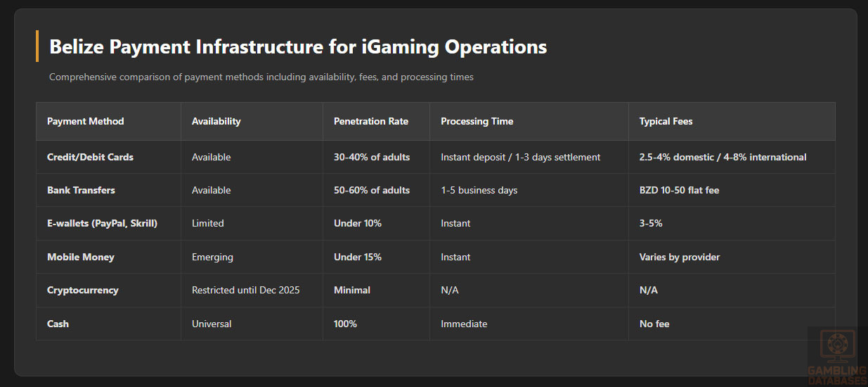Click the comprehensive comparison subtitle text

pyautogui.click(x=261, y=77)
